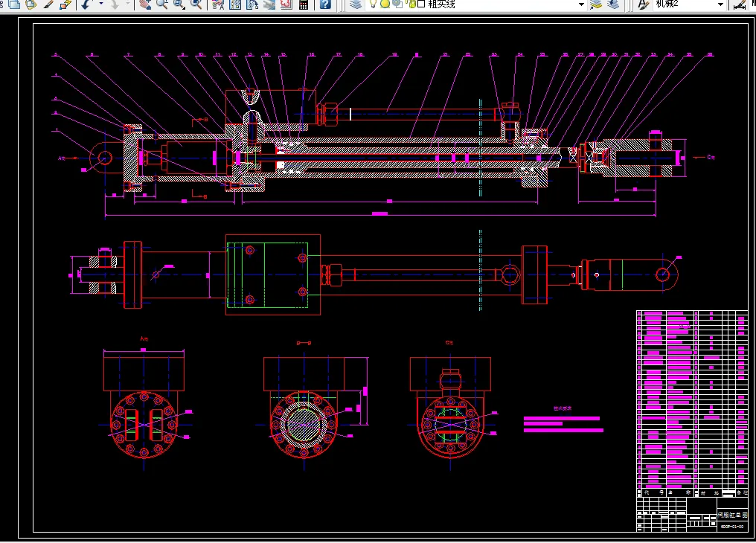This screenshot has height=543, width=756.
Task: Expand the Redo history dropdown arrow
Action: pyautogui.click(x=128, y=4)
